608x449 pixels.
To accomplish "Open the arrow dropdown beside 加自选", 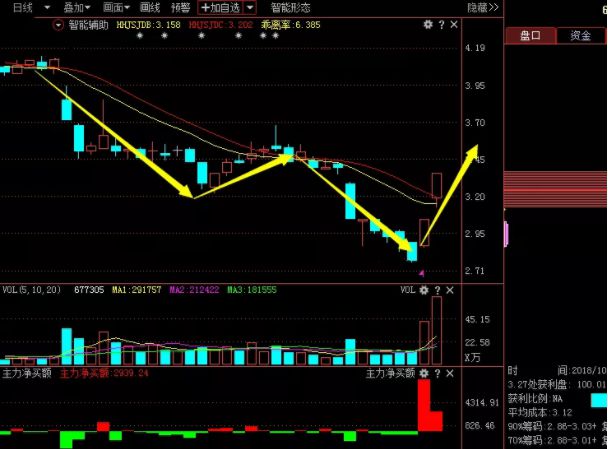I will point(250,7).
